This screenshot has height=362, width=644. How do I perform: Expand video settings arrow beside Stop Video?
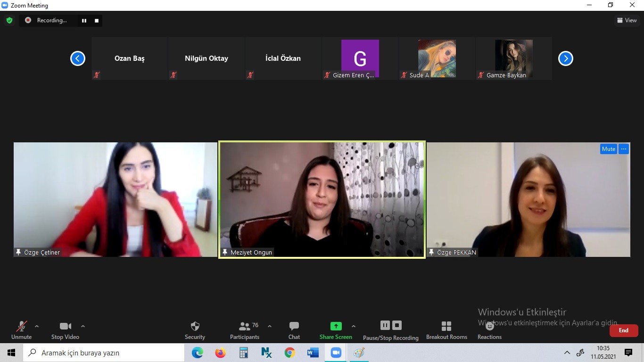(83, 326)
